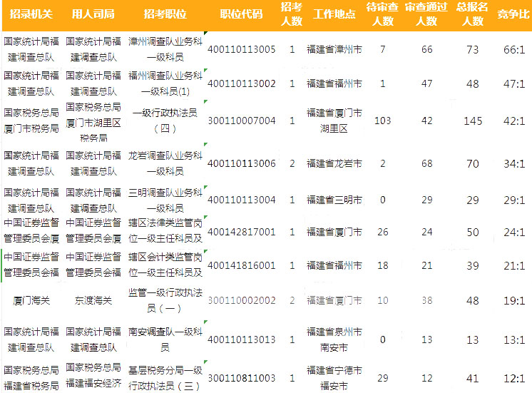
Task: Select the 待审查人数 column header
Action: 383,14
